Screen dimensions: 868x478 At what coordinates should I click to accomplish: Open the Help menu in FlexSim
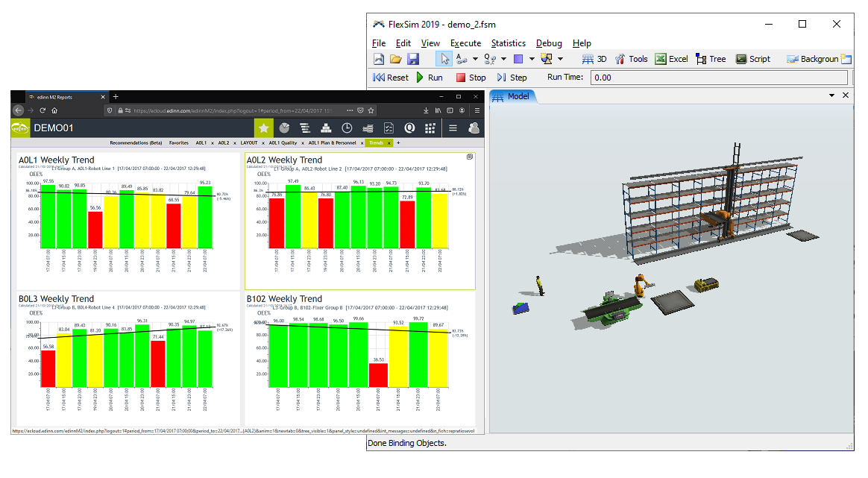point(582,43)
